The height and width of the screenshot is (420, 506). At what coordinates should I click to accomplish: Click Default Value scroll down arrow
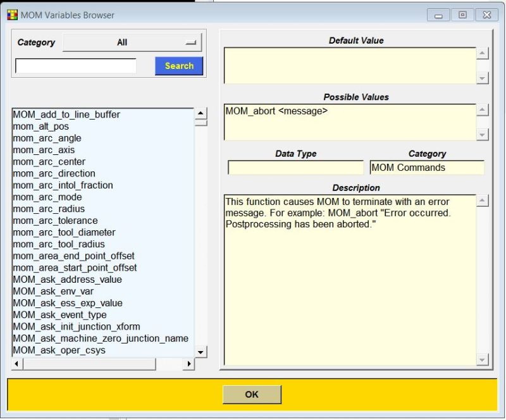pos(482,78)
